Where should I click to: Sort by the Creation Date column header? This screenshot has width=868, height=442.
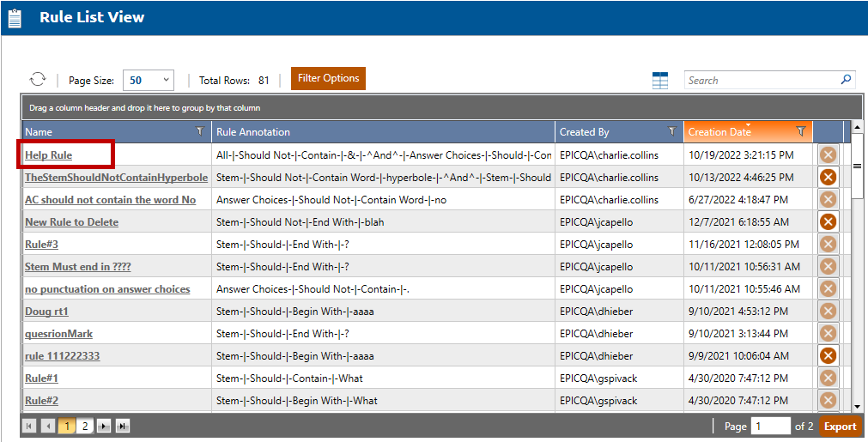(x=719, y=132)
